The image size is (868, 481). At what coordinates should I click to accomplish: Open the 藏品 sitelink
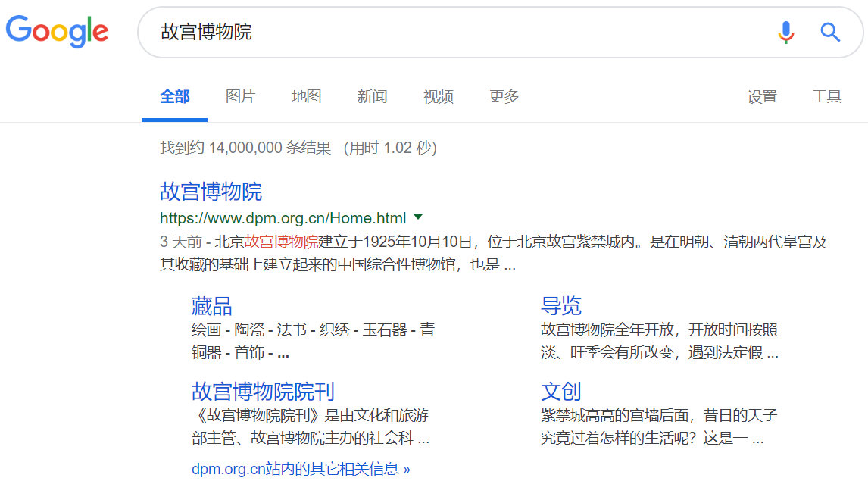[211, 306]
